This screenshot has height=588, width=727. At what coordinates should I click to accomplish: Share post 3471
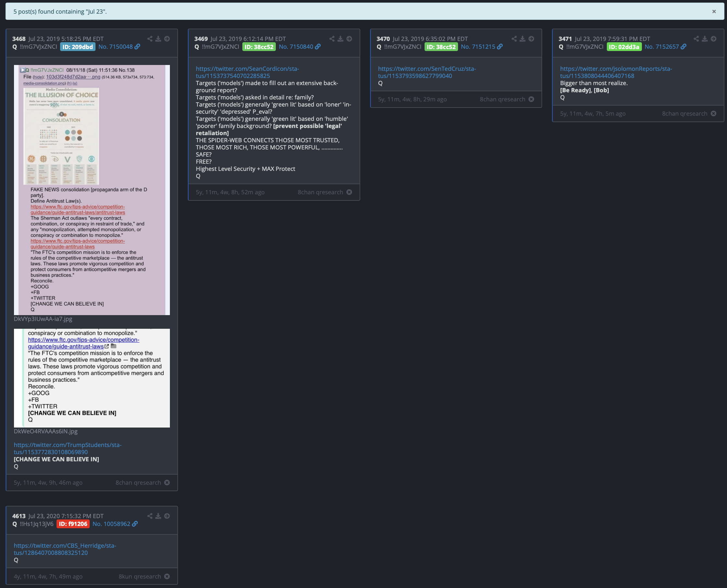(x=696, y=39)
